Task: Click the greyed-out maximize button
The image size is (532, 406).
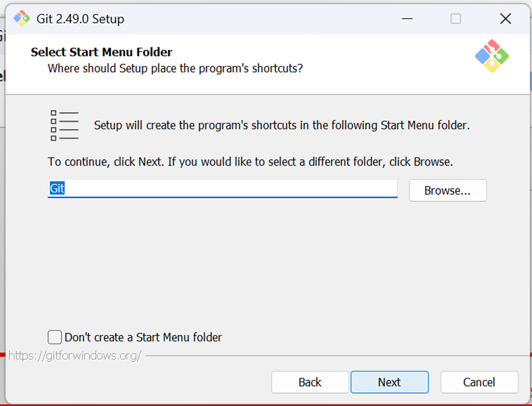Action: point(456,19)
